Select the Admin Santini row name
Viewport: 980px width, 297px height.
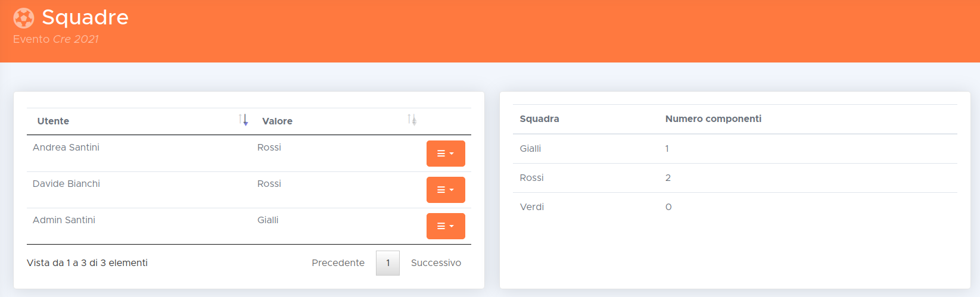64,220
